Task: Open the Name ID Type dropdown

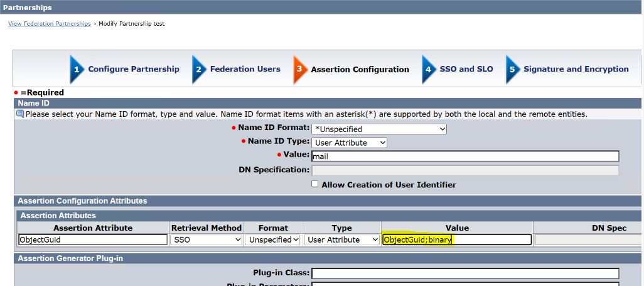Action: (349, 143)
